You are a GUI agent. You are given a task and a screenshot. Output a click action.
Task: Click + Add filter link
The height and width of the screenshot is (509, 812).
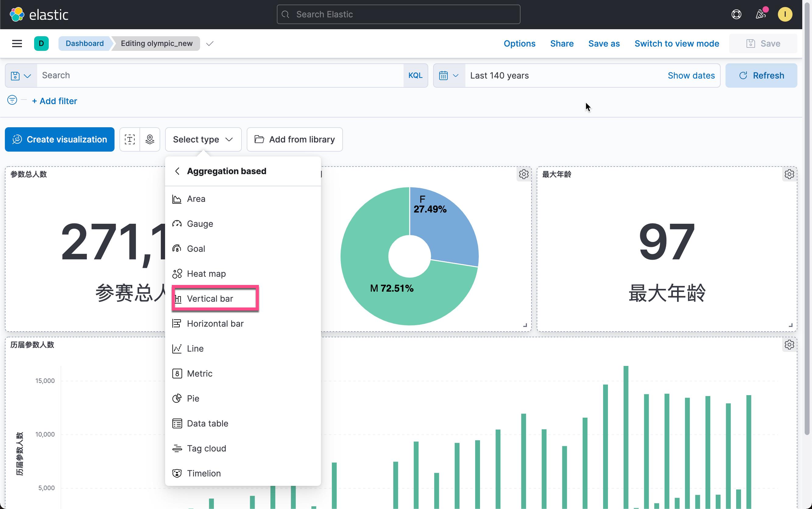pyautogui.click(x=55, y=101)
